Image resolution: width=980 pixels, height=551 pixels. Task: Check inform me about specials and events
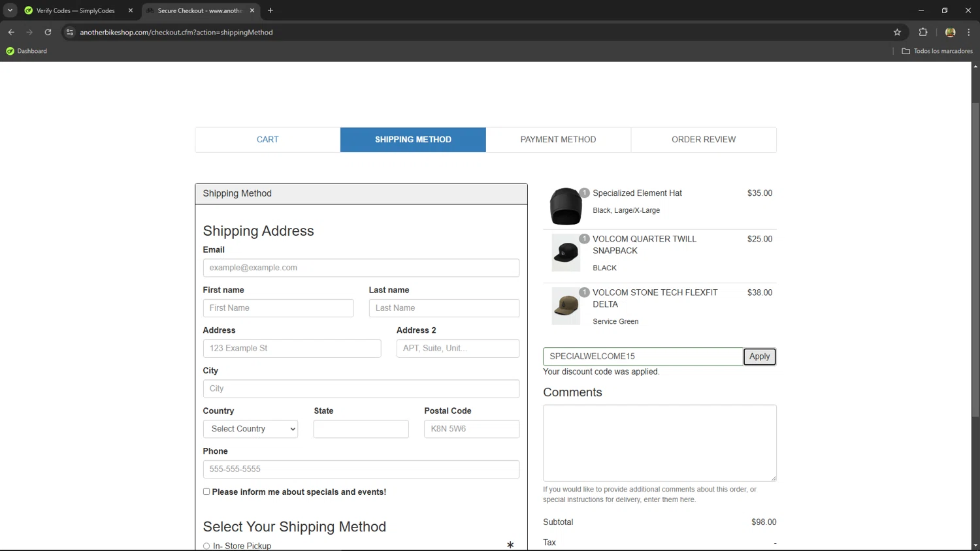click(x=206, y=492)
